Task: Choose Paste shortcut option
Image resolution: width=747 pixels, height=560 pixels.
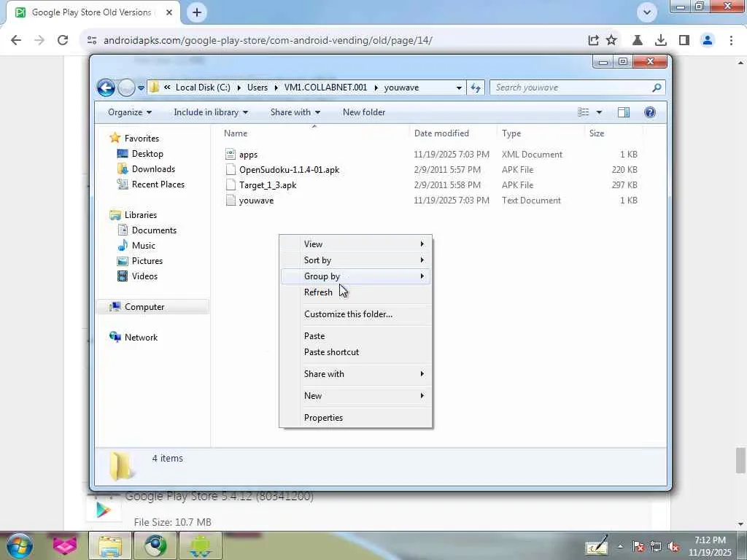Action: point(355,352)
